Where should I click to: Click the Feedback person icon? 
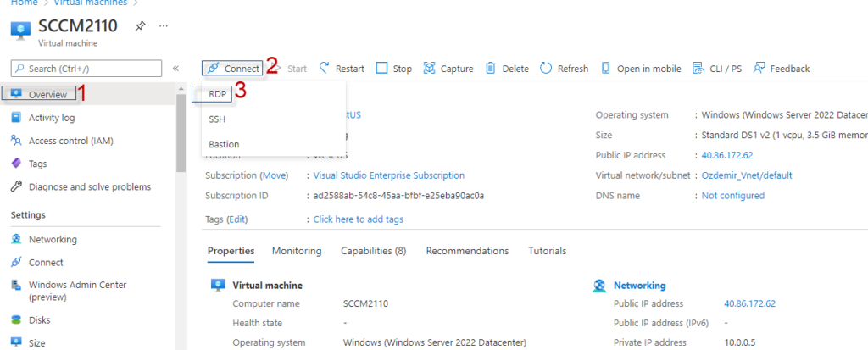(759, 68)
